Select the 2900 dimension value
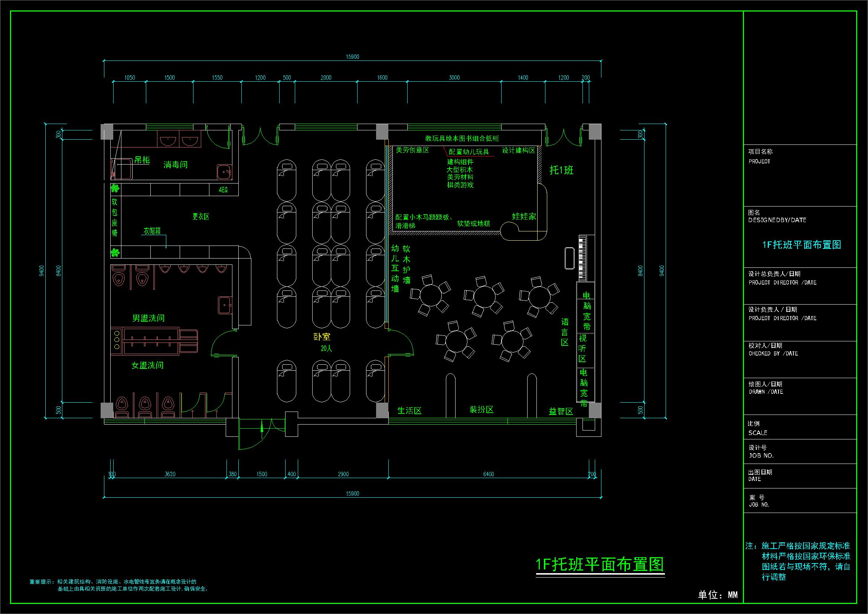Screen dimensions: 868x614 (343, 474)
